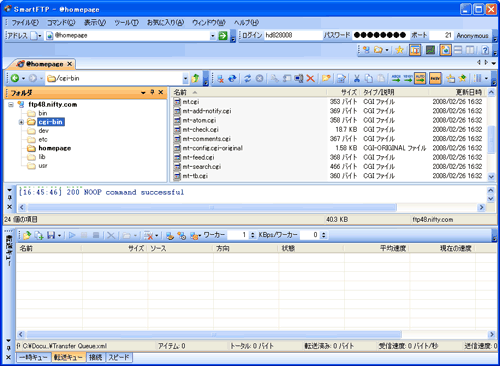Click the disconnect icon in the browser toolbar
Viewport: 500px width, 366px height.
pyautogui.click(x=220, y=78)
